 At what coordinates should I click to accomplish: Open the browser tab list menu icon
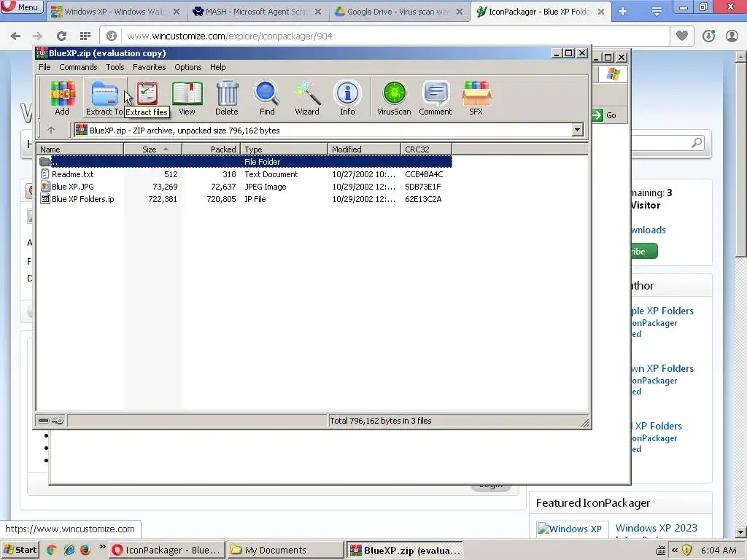pyautogui.click(x=657, y=12)
